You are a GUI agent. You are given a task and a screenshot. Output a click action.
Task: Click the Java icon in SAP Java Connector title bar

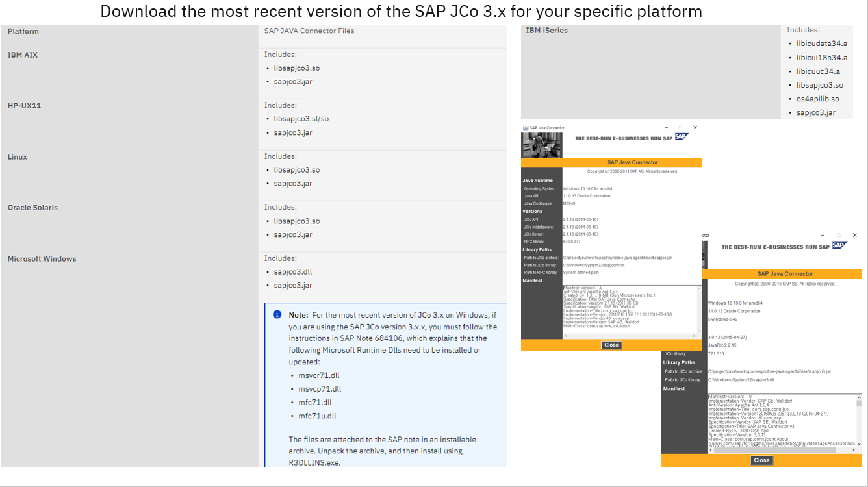(x=526, y=128)
